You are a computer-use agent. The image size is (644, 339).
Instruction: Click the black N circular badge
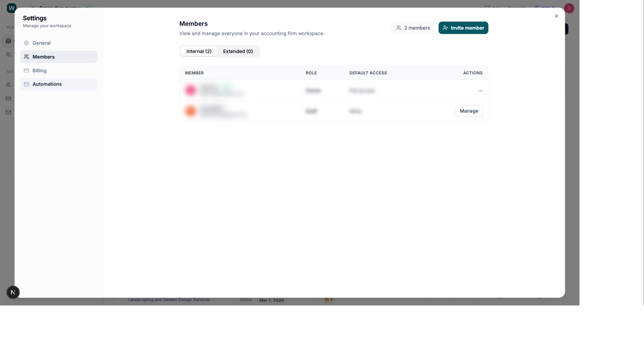tap(13, 292)
